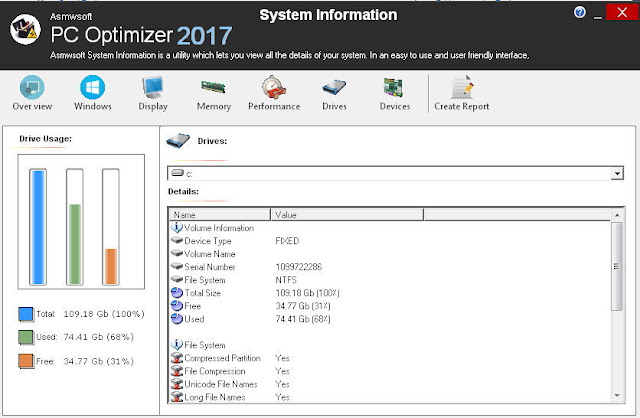Click the pie icon beside Used row
Viewport: 640px width, 418px height.
[x=177, y=318]
